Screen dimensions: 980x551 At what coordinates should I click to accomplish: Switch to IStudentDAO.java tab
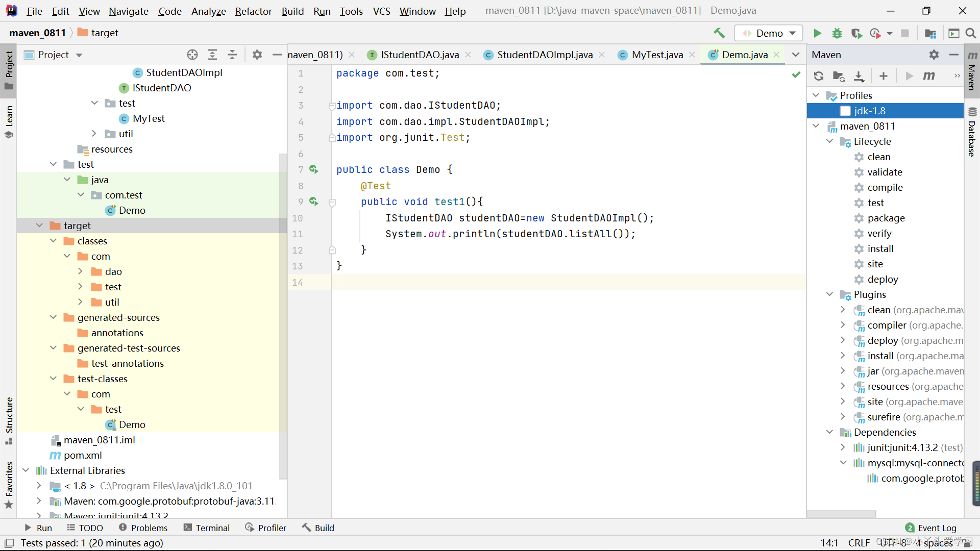click(x=420, y=55)
